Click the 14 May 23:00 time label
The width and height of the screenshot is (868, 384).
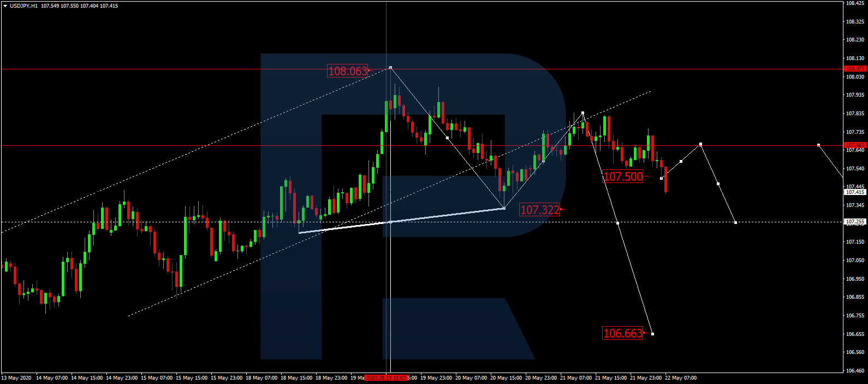(x=122, y=378)
